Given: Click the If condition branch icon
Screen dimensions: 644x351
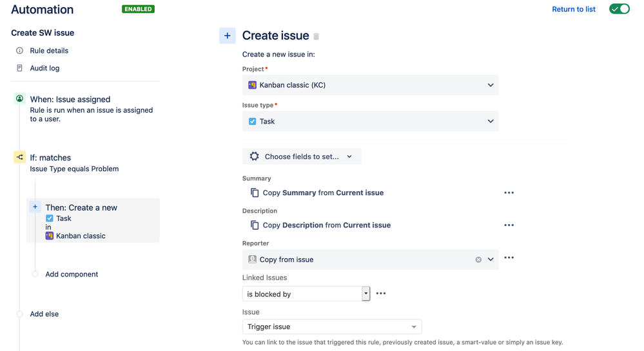Looking at the screenshot, I should pos(19,157).
